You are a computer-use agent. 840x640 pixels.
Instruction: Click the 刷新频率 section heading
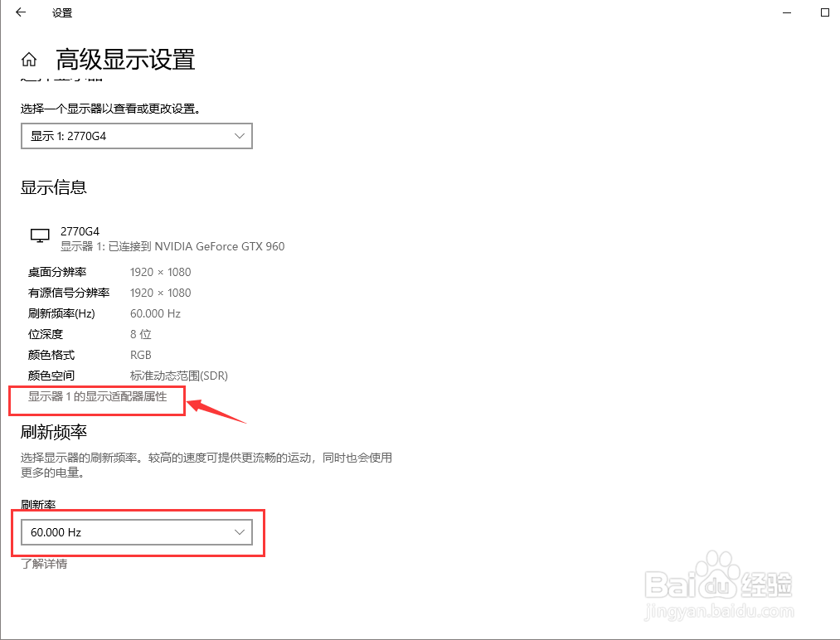click(x=53, y=433)
